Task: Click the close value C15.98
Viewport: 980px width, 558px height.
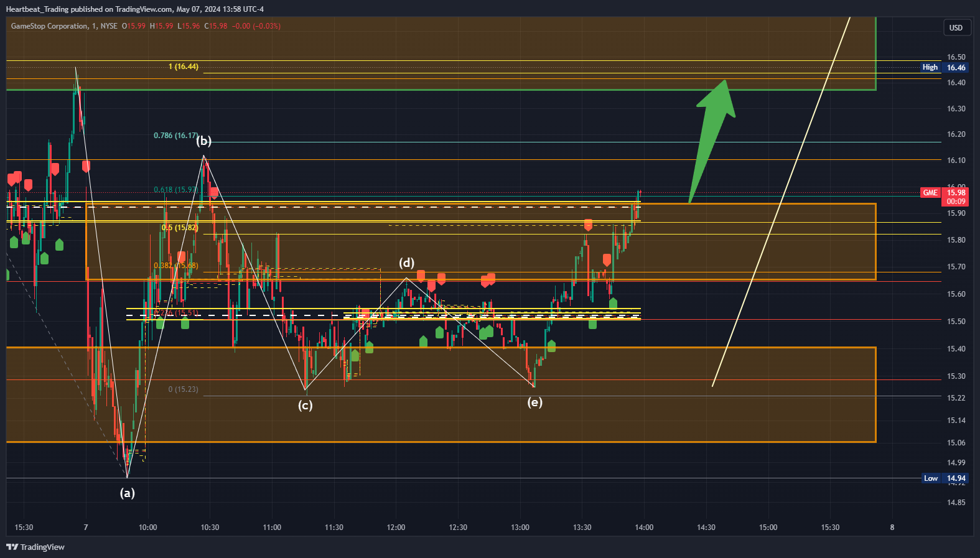Action: coord(216,26)
